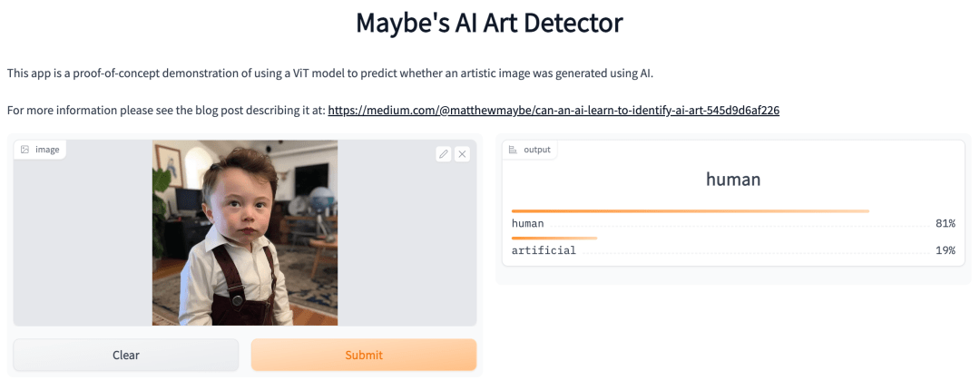Click the 19% value

pos(945,250)
